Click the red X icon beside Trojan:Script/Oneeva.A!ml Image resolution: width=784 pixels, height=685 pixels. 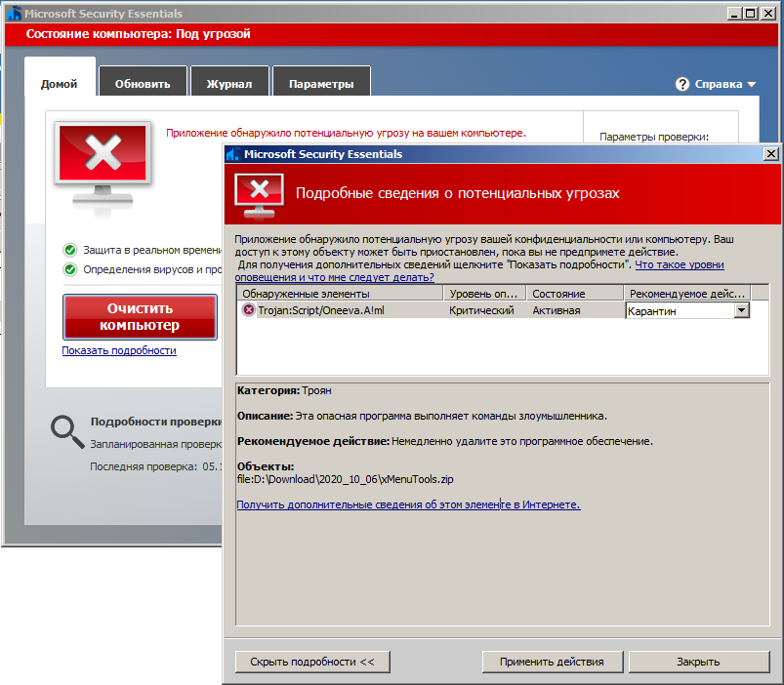[x=248, y=310]
